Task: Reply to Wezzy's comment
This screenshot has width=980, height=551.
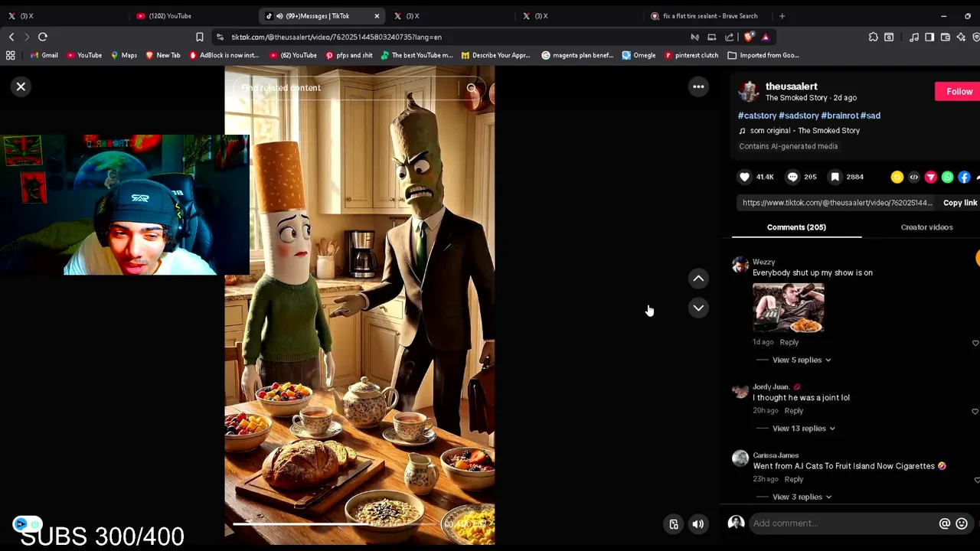Action: pyautogui.click(x=789, y=342)
